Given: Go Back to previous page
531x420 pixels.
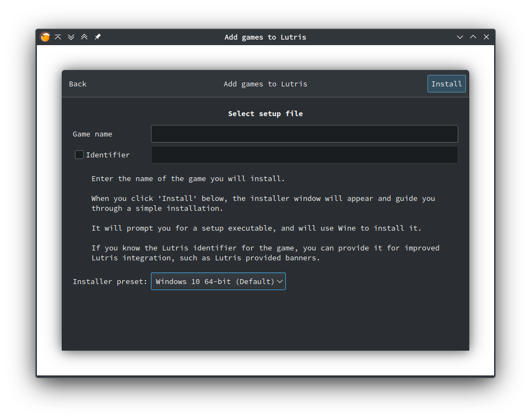Looking at the screenshot, I should pyautogui.click(x=78, y=84).
